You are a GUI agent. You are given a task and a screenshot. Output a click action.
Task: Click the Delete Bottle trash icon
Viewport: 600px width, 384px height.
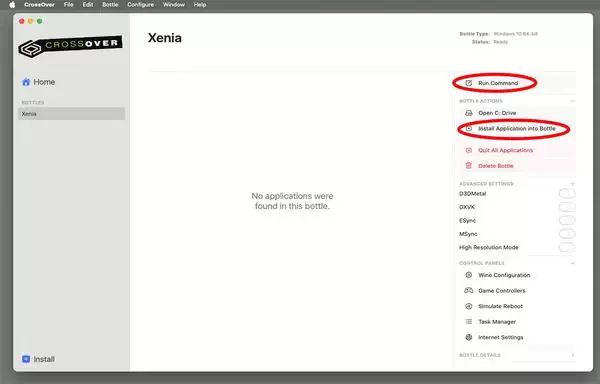point(468,166)
